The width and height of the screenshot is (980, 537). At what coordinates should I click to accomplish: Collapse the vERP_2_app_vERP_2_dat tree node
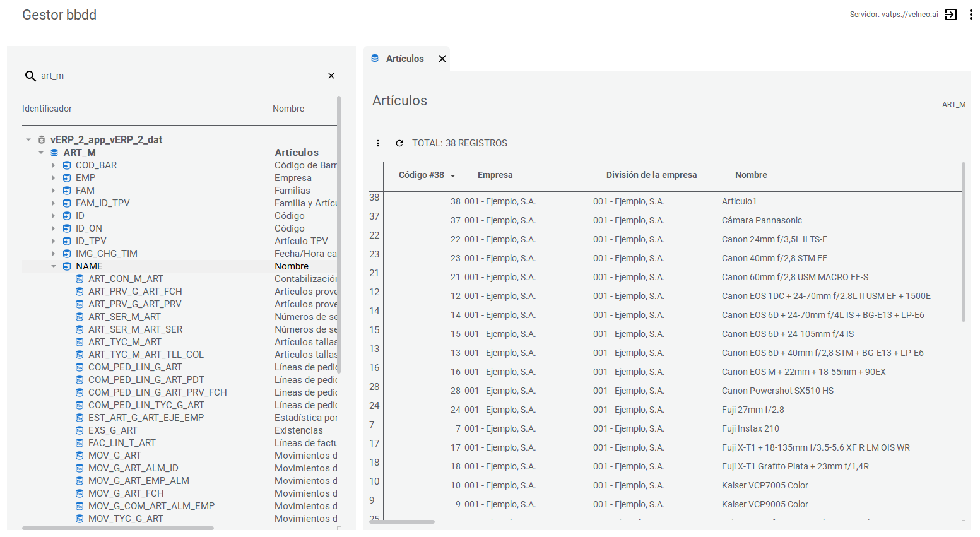pyautogui.click(x=28, y=140)
